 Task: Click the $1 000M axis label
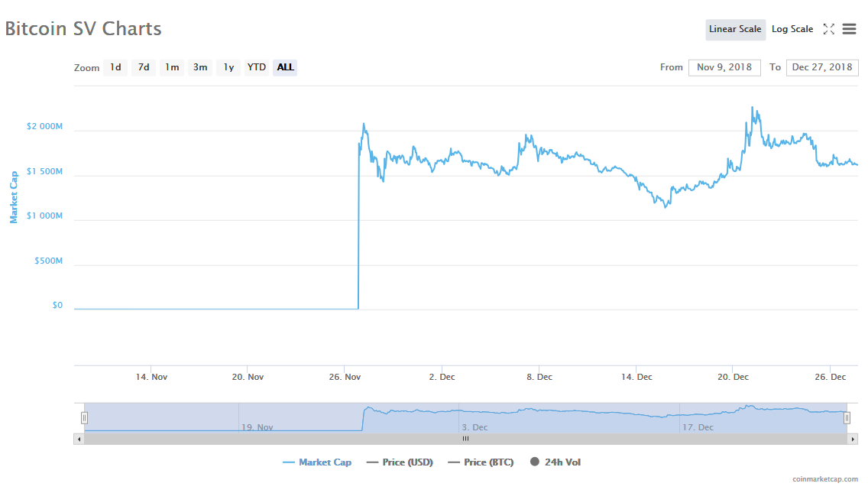(45, 216)
